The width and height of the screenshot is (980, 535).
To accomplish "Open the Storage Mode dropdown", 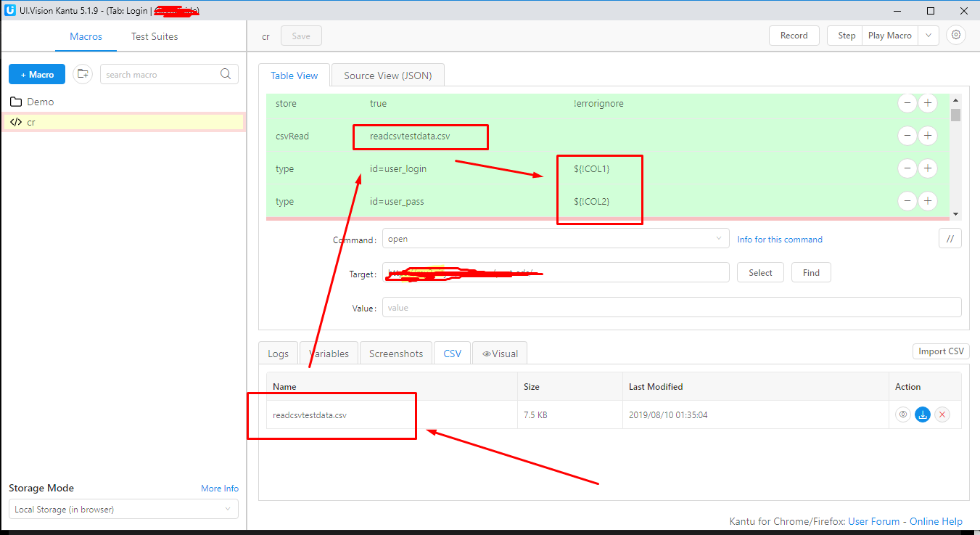I will point(123,509).
